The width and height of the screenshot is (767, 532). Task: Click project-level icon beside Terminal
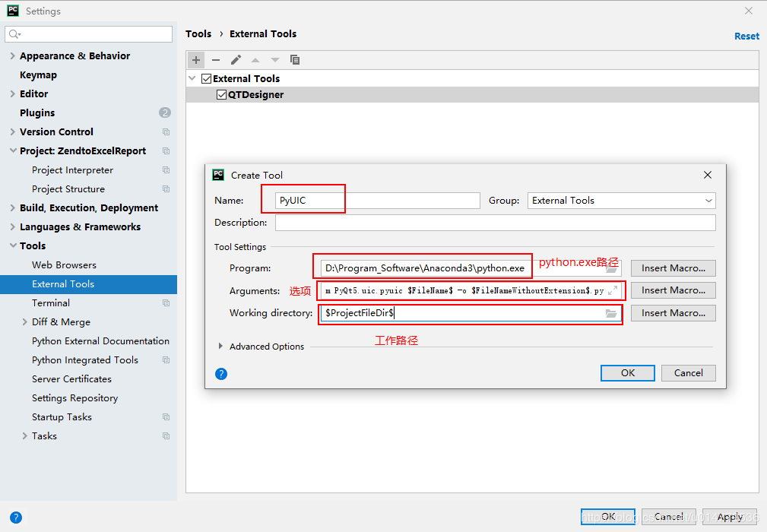[x=166, y=303]
